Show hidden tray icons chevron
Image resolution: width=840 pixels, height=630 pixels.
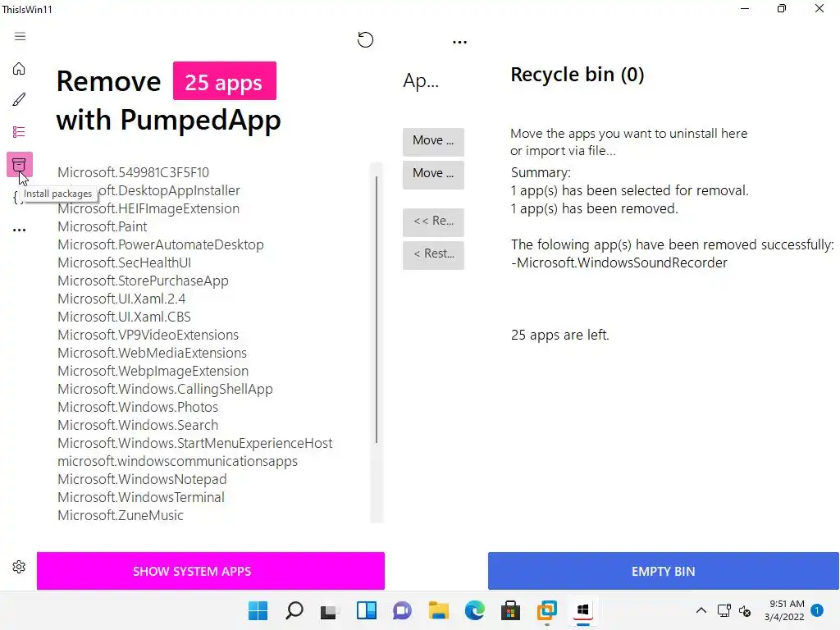[x=701, y=610]
